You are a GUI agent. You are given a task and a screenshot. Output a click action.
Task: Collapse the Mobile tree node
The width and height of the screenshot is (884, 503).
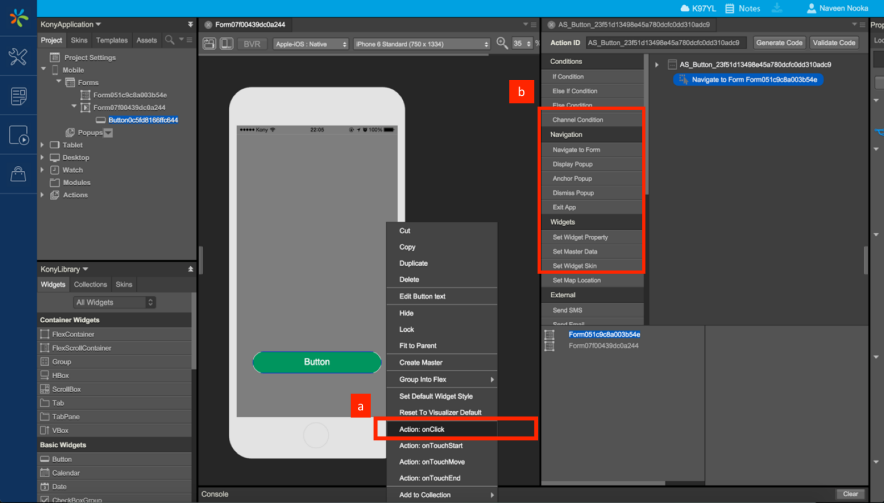pos(43,69)
